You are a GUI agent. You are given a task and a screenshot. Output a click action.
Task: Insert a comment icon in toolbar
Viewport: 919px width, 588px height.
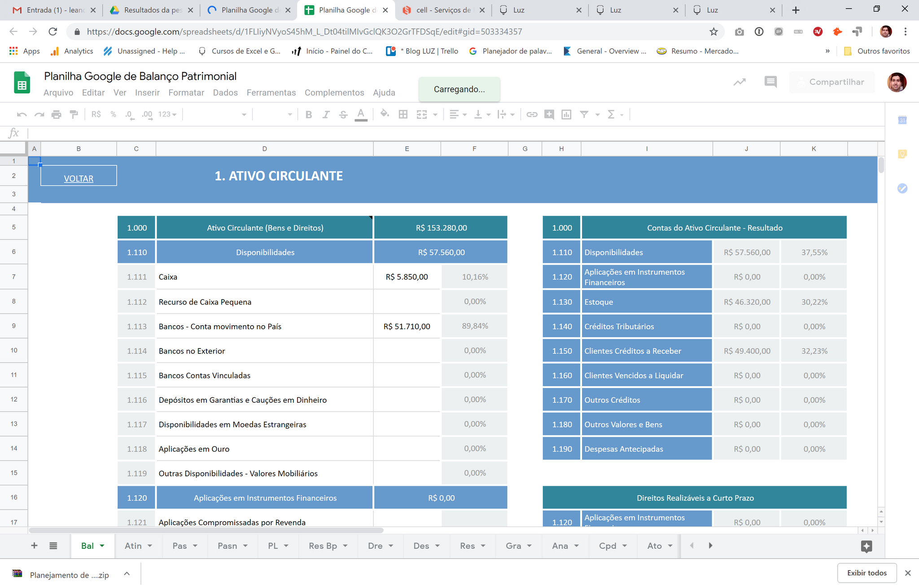click(x=549, y=115)
